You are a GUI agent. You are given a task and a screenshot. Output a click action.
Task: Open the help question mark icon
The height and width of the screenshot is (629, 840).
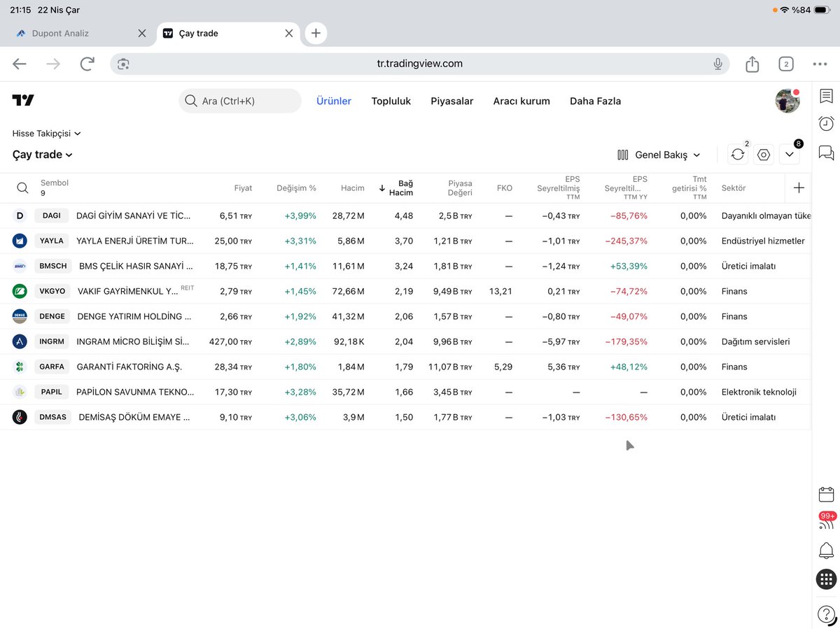click(826, 616)
